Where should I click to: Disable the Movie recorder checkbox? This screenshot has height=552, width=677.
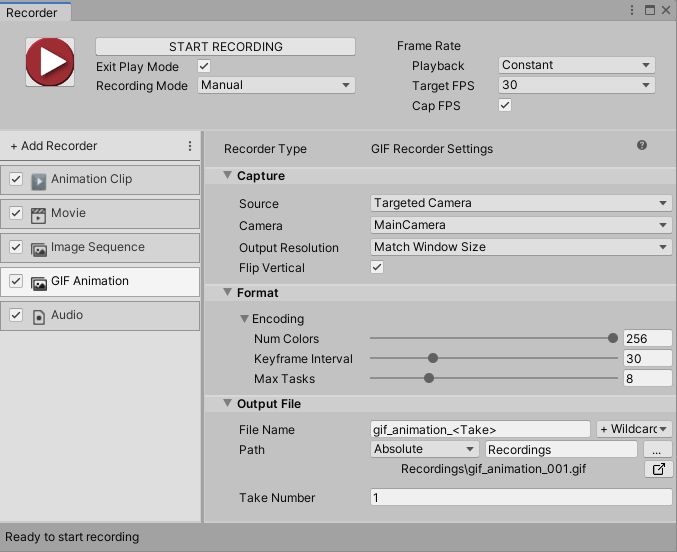click(x=16, y=213)
